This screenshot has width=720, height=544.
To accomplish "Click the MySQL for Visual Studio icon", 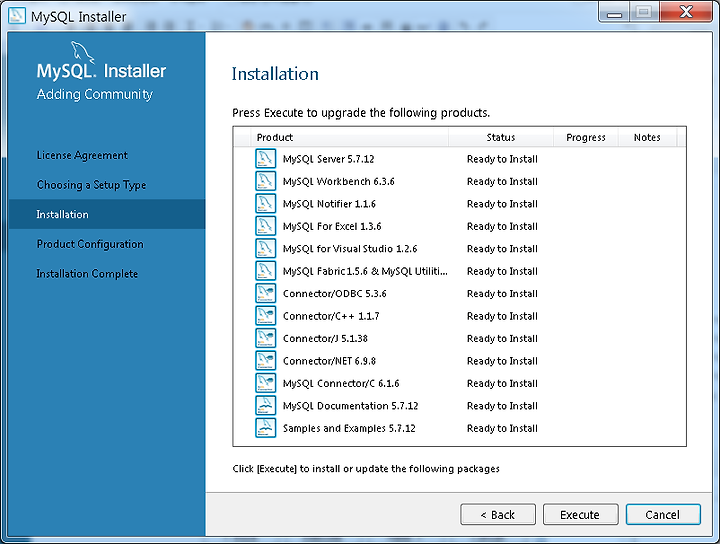I will click(x=265, y=249).
